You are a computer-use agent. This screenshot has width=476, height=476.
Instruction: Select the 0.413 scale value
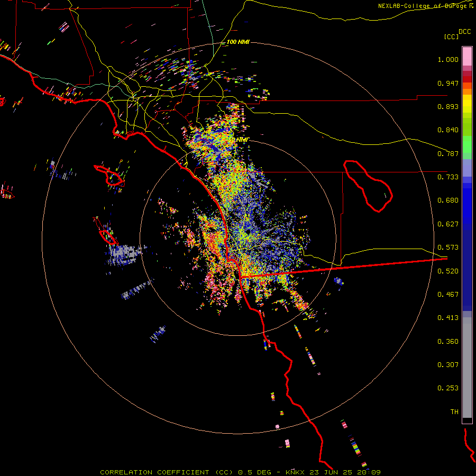448,318
